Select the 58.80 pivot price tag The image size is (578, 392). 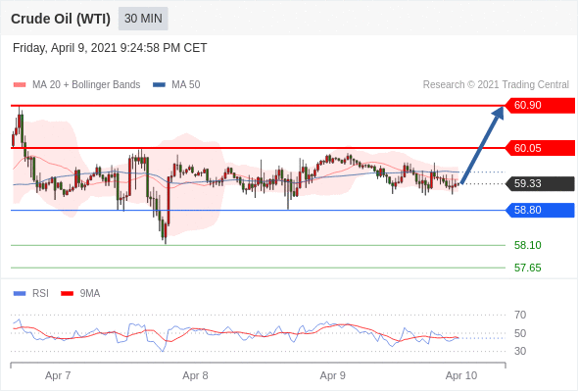coord(540,210)
